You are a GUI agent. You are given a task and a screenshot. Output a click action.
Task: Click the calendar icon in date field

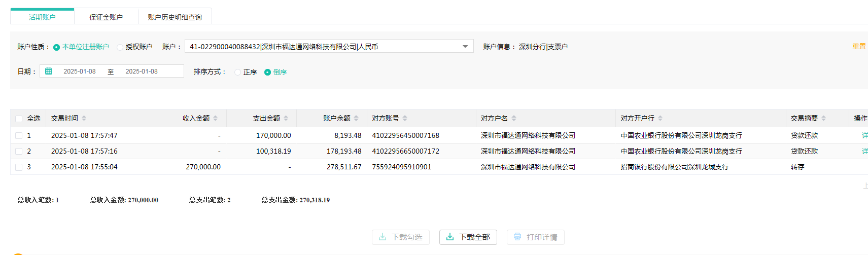[49, 71]
